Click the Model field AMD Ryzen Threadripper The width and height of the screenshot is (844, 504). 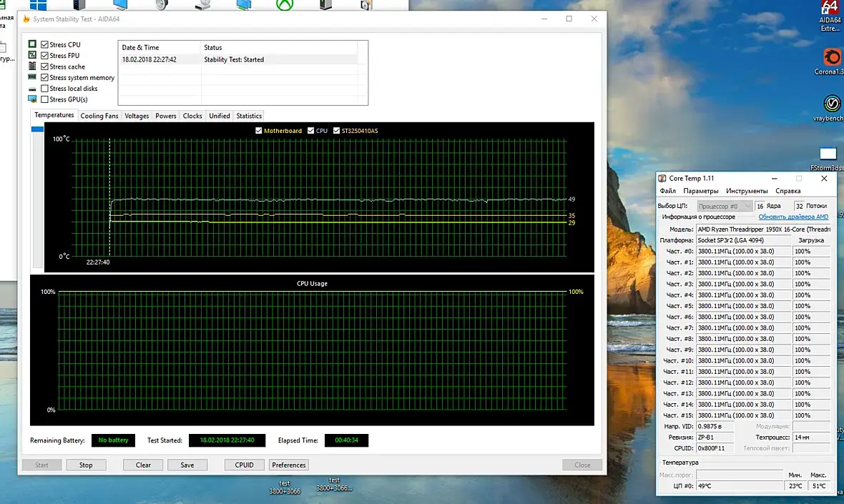[763, 229]
